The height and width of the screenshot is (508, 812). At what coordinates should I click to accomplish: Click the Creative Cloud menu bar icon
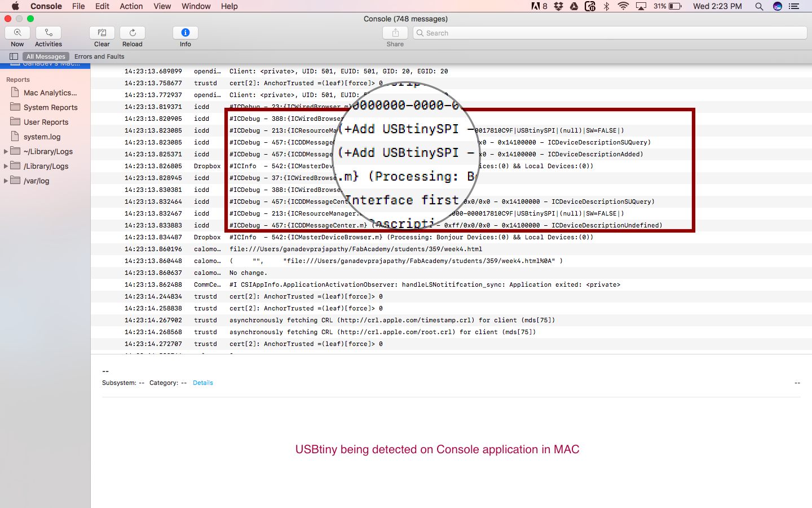pyautogui.click(x=590, y=6)
